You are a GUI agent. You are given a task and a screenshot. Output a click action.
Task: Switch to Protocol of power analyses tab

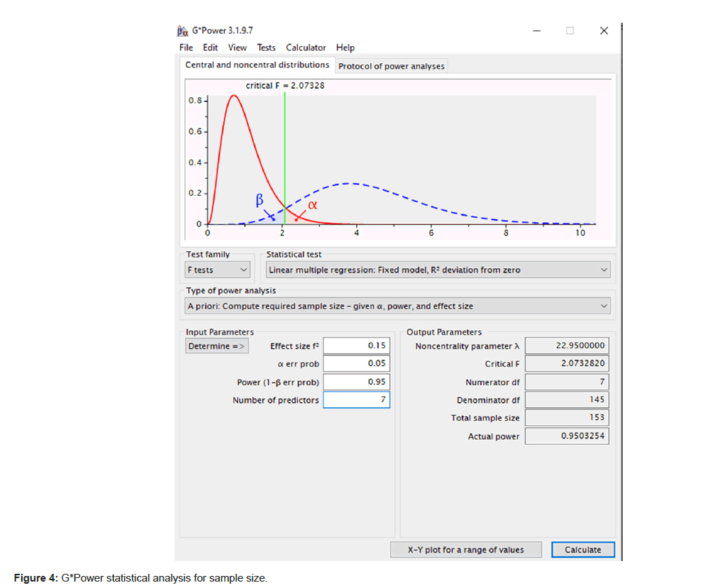pos(392,66)
